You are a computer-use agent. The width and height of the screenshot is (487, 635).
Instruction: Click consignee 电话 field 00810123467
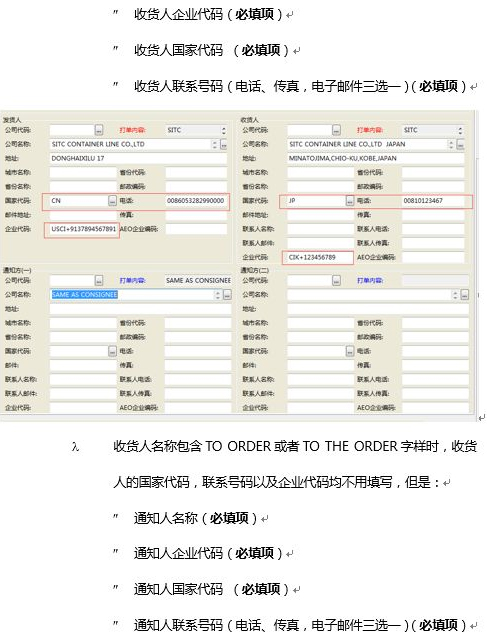(x=433, y=201)
